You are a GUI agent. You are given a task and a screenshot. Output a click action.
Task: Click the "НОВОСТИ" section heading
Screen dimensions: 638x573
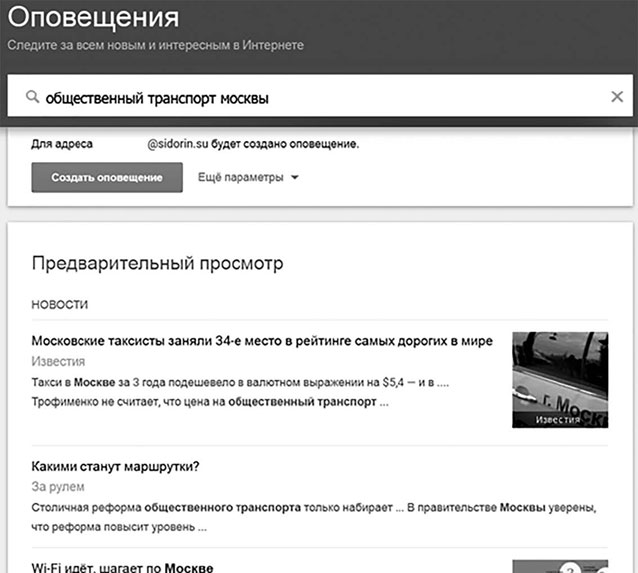tap(60, 304)
